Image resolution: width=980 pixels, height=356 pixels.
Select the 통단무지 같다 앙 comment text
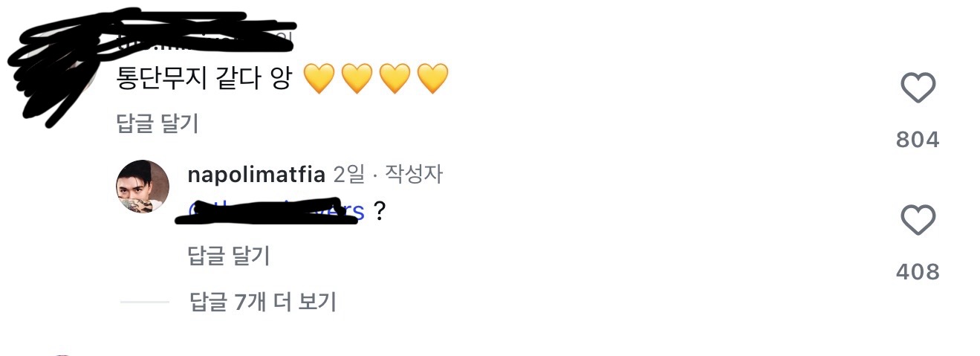tap(203, 80)
